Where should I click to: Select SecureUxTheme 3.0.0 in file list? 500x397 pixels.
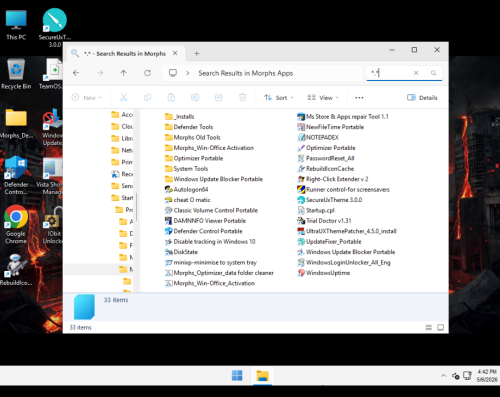click(x=330, y=200)
